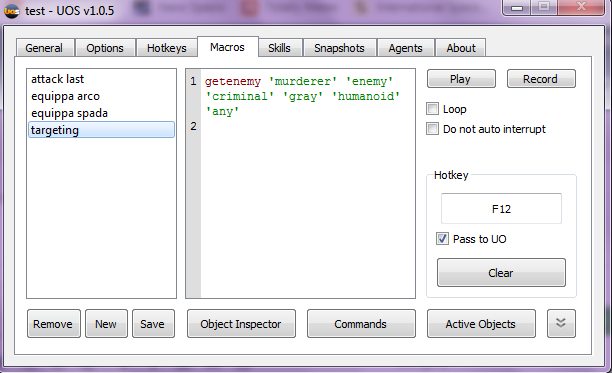Click line 2 in the macro editor
This screenshot has width=612, height=373.
[308, 126]
